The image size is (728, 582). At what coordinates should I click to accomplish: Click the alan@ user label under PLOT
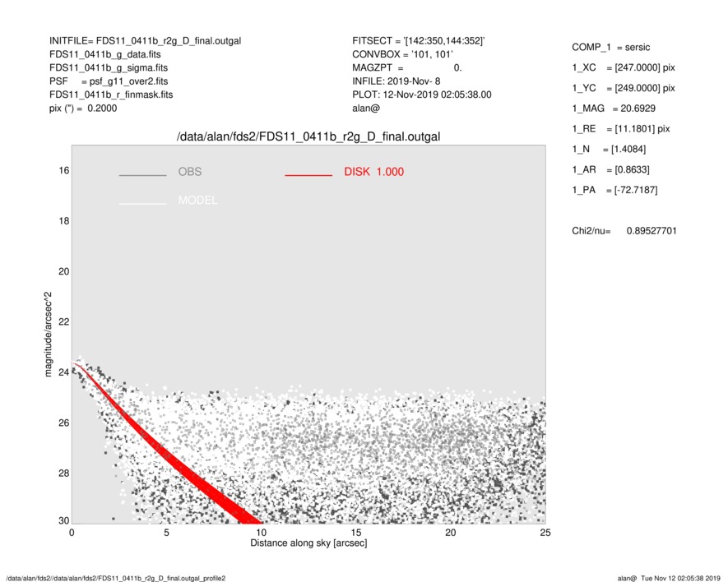pos(366,109)
